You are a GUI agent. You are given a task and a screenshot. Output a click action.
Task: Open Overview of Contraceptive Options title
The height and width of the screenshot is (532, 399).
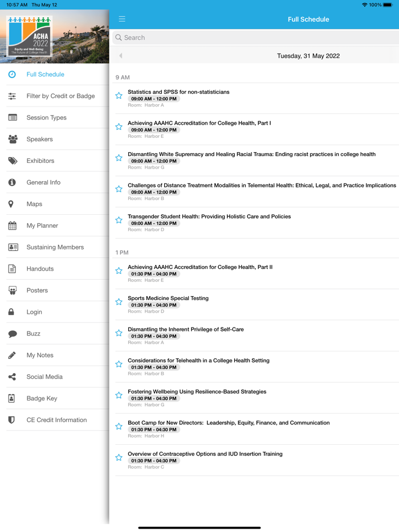pos(205,454)
